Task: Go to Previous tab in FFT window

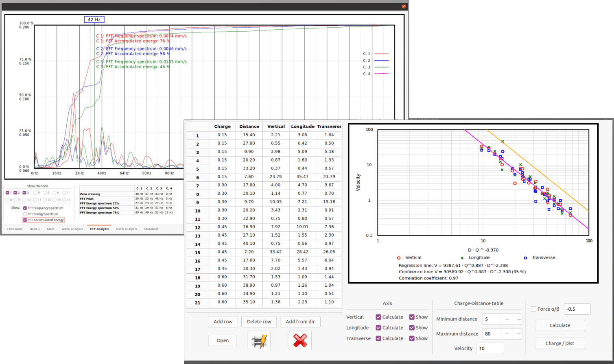Action: pyautogui.click(x=15, y=229)
